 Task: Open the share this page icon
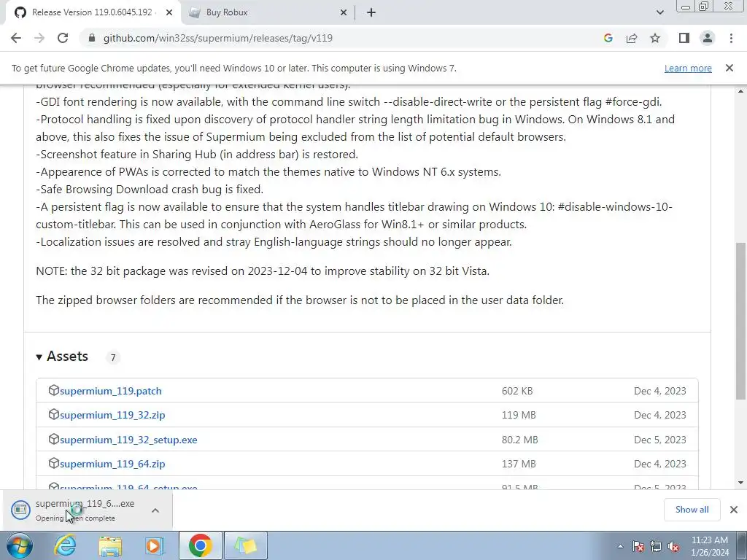pyautogui.click(x=632, y=38)
